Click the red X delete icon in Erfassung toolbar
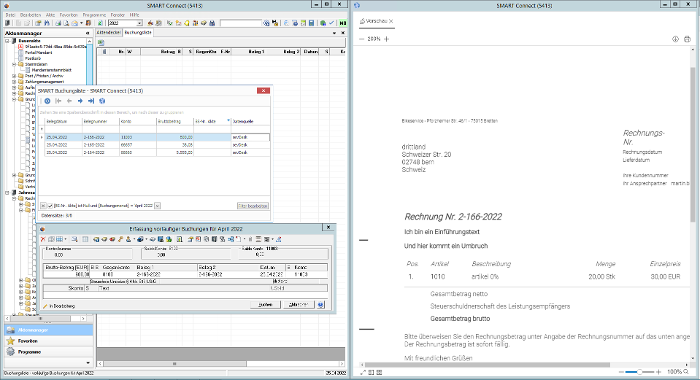The image size is (700, 380). [x=43, y=239]
